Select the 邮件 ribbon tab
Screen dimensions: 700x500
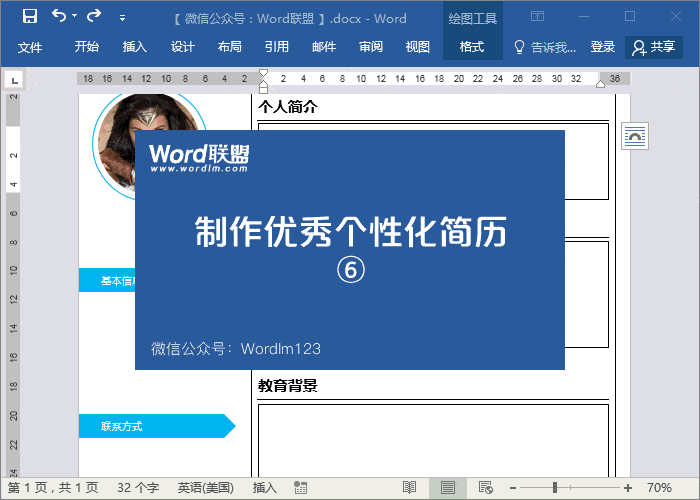coord(324,46)
